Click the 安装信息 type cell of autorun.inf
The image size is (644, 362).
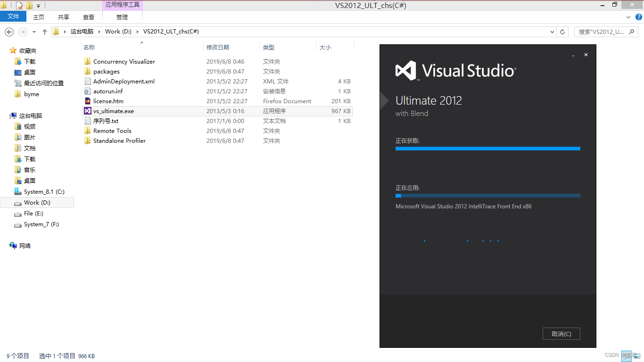(274, 91)
